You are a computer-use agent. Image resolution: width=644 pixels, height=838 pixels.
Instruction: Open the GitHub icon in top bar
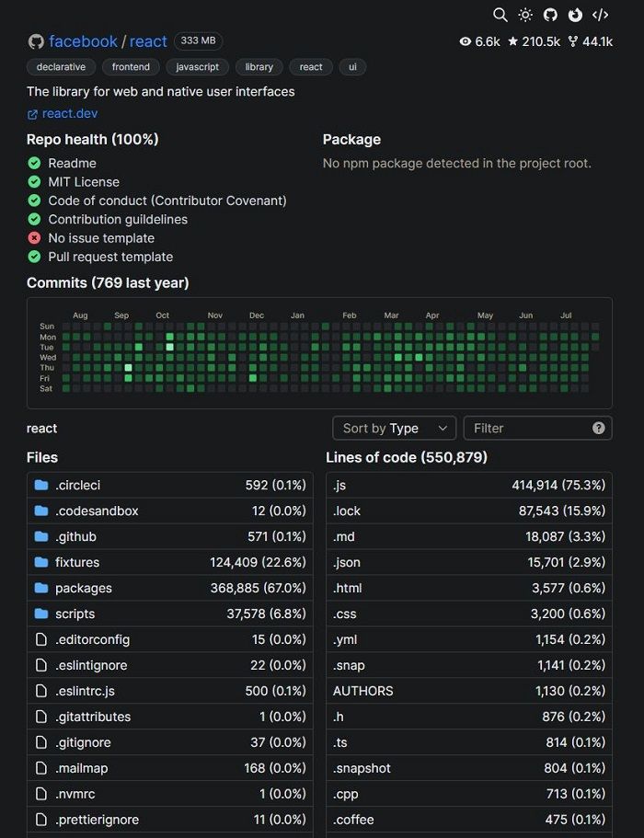click(550, 15)
